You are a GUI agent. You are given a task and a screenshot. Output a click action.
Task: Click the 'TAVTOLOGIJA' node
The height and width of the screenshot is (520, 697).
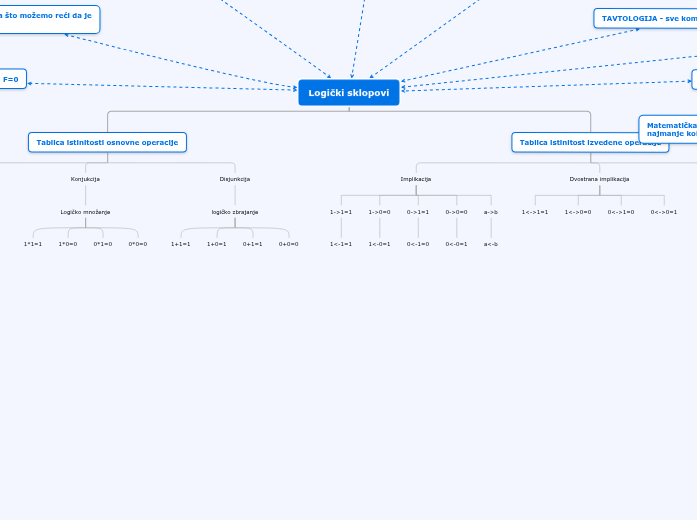point(645,19)
